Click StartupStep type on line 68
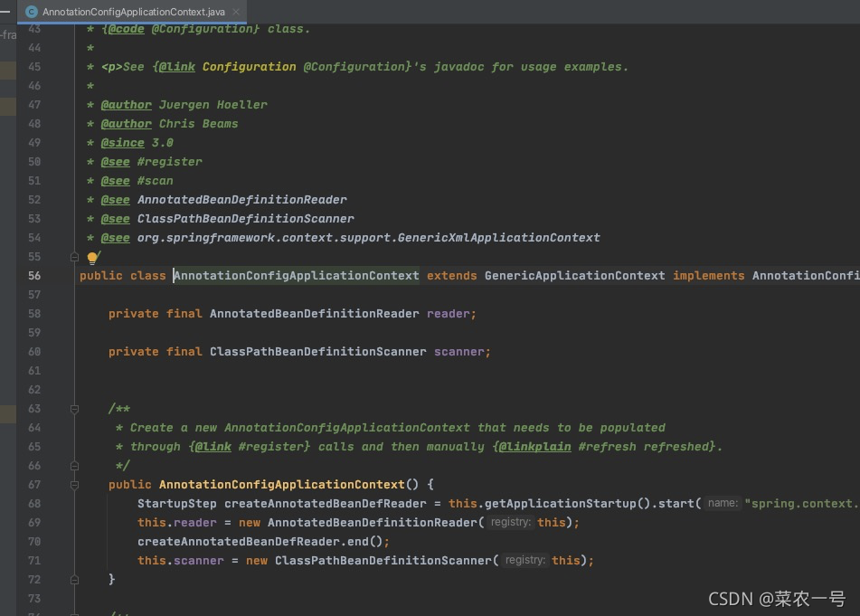The width and height of the screenshot is (860, 616). pos(176,504)
